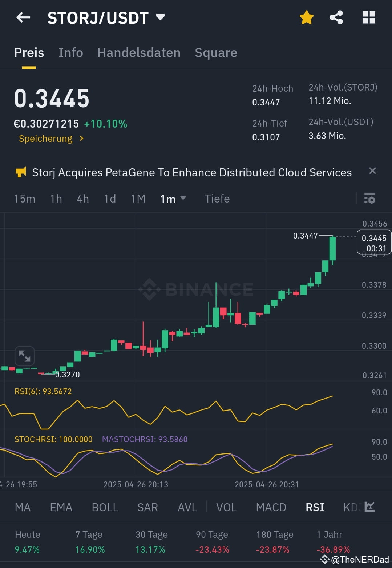
Task: Open the Speicherung category link
Action: [45, 139]
